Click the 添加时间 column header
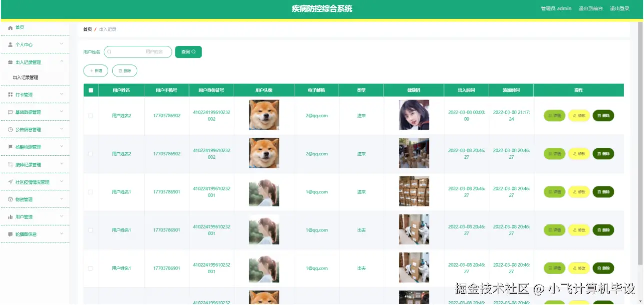The height and width of the screenshot is (305, 644). click(x=511, y=90)
